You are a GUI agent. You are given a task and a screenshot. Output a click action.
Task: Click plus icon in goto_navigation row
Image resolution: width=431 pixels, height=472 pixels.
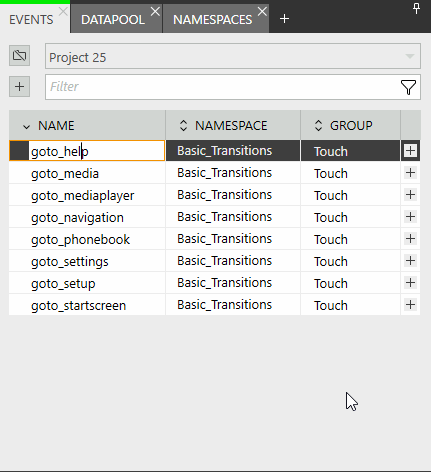410,217
